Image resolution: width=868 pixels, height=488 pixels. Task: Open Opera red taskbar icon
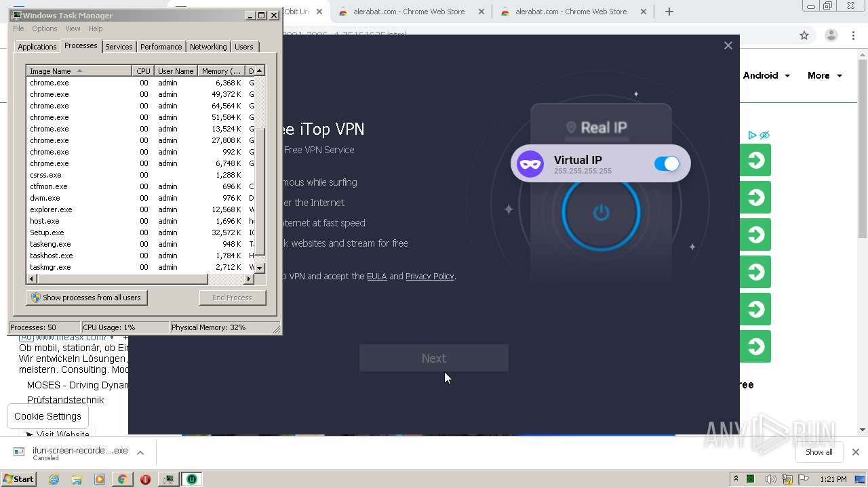tap(145, 479)
